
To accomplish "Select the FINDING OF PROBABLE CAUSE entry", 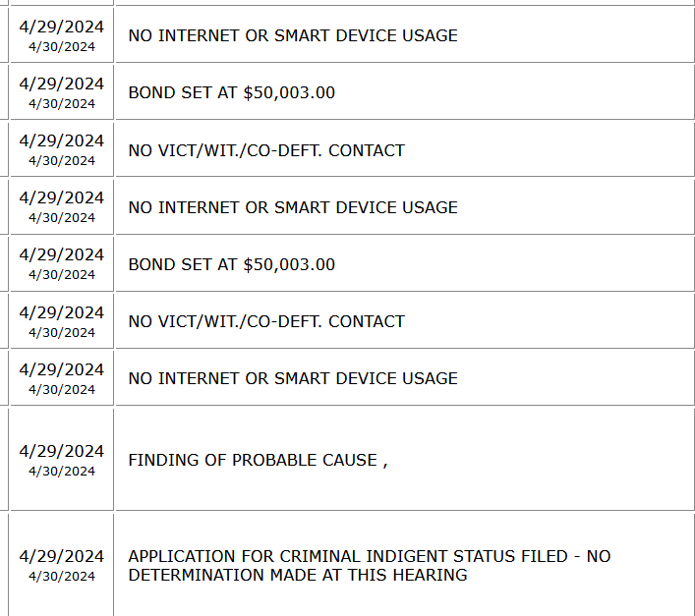I will pos(258,460).
